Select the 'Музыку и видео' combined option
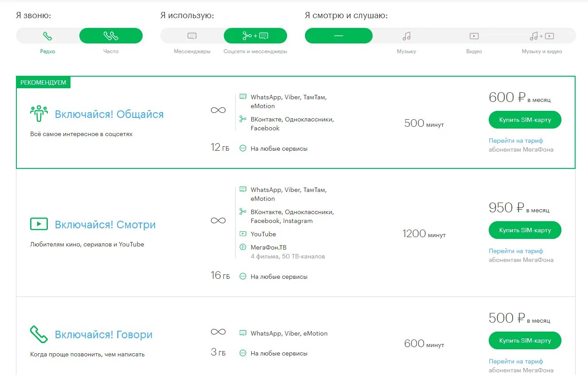588x375 pixels. point(542,36)
